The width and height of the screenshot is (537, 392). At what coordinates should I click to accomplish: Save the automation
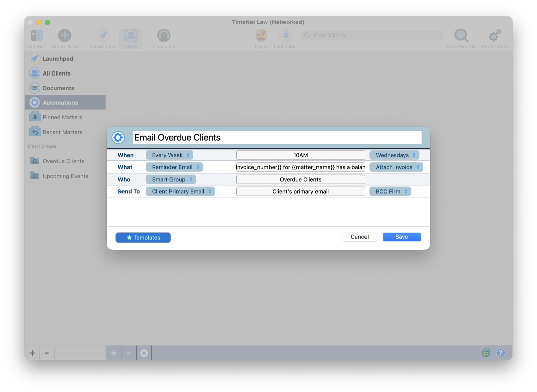[x=402, y=237]
